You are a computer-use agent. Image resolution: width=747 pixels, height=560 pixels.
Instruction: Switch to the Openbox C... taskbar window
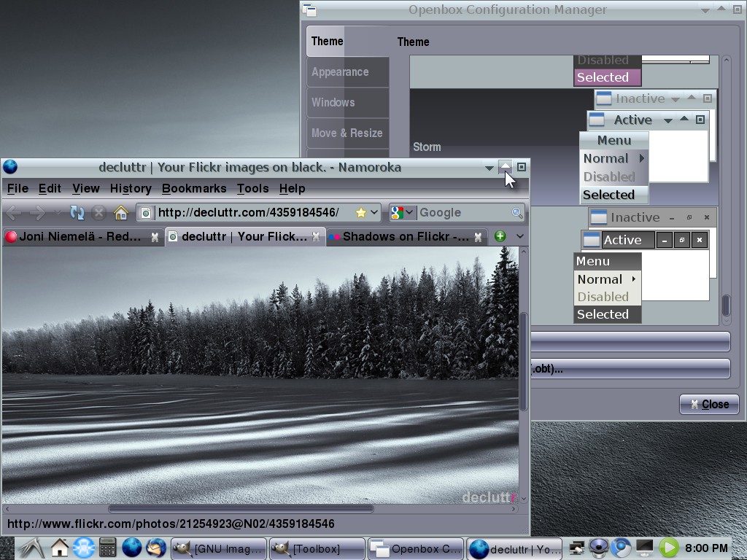click(416, 548)
